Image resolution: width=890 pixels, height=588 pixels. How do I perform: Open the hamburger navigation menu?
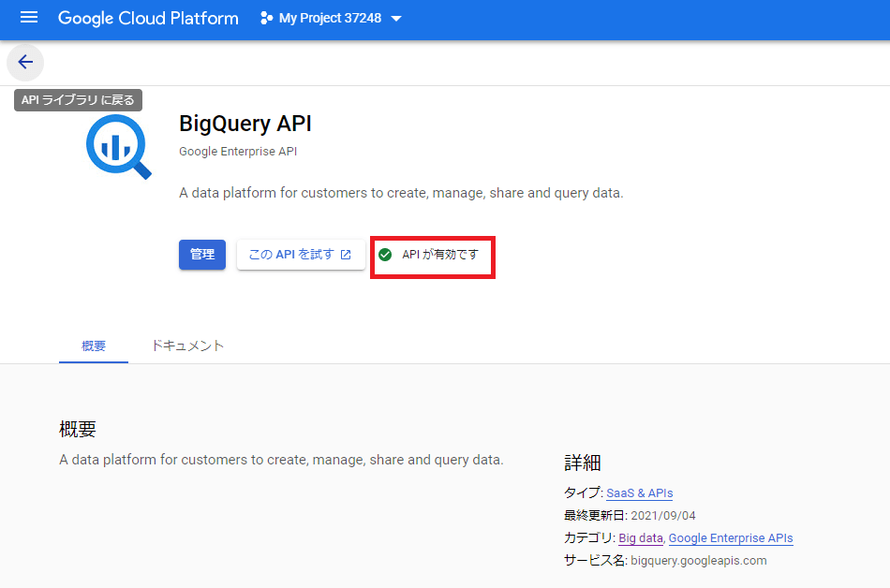[29, 18]
